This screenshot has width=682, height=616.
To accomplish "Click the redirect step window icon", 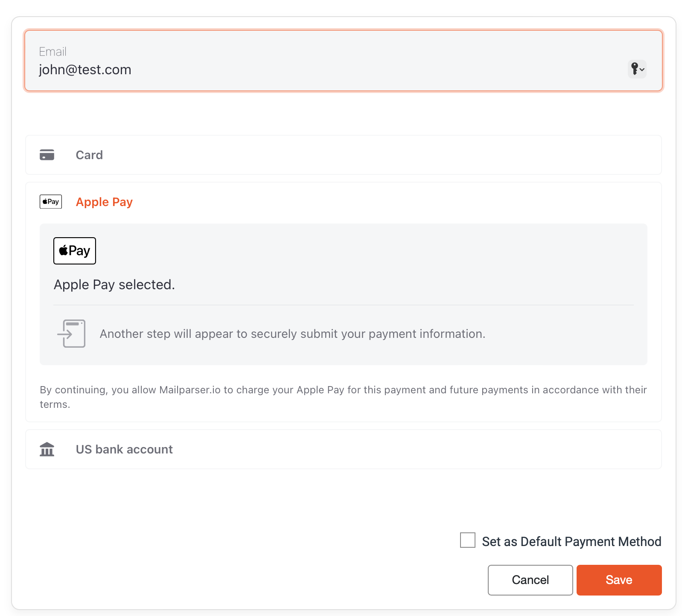I will pyautogui.click(x=71, y=334).
